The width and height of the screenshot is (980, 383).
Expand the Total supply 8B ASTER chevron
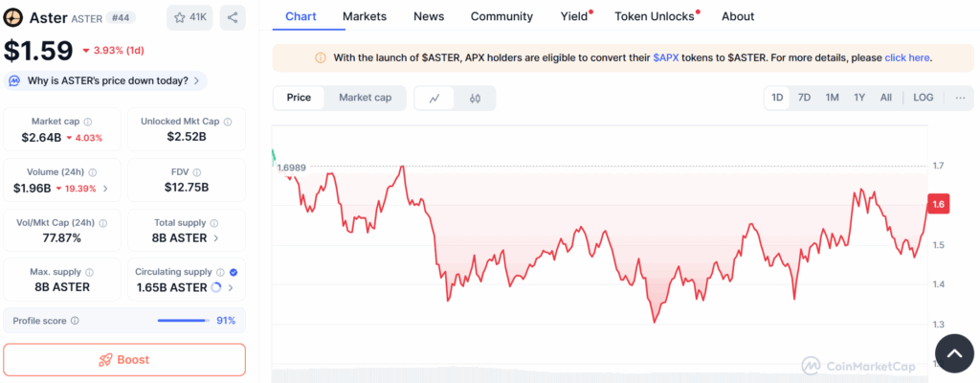click(216, 237)
